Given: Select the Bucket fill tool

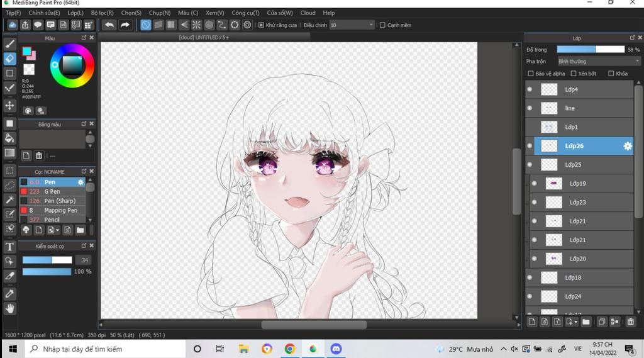Looking at the screenshot, I should coord(10,138).
